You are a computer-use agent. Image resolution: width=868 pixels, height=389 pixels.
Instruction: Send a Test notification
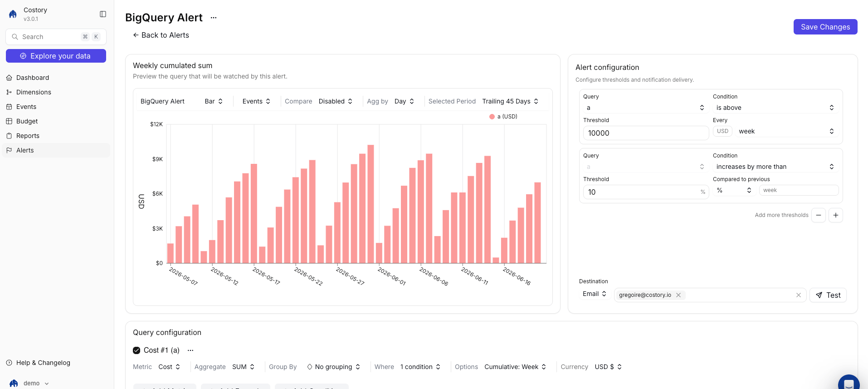click(x=828, y=295)
